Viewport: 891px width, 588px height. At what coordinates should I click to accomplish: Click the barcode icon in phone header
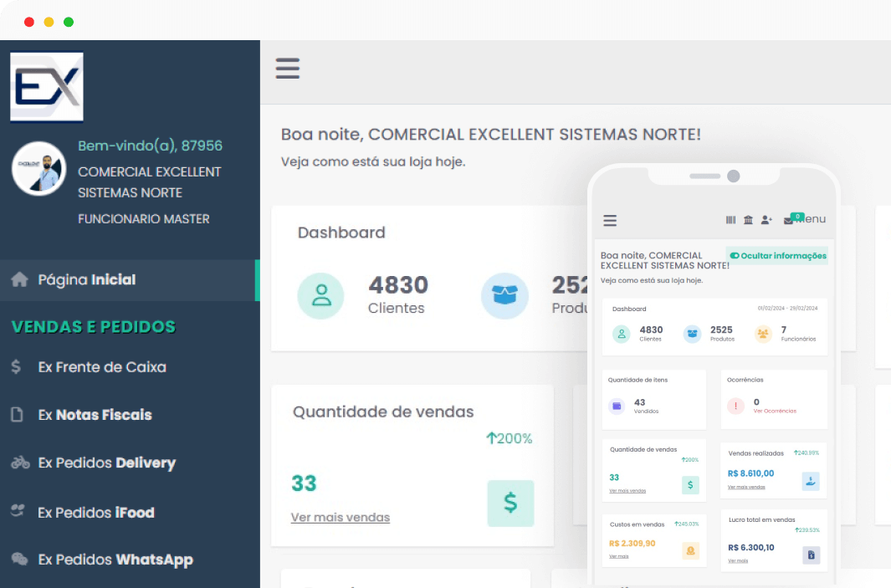click(730, 220)
